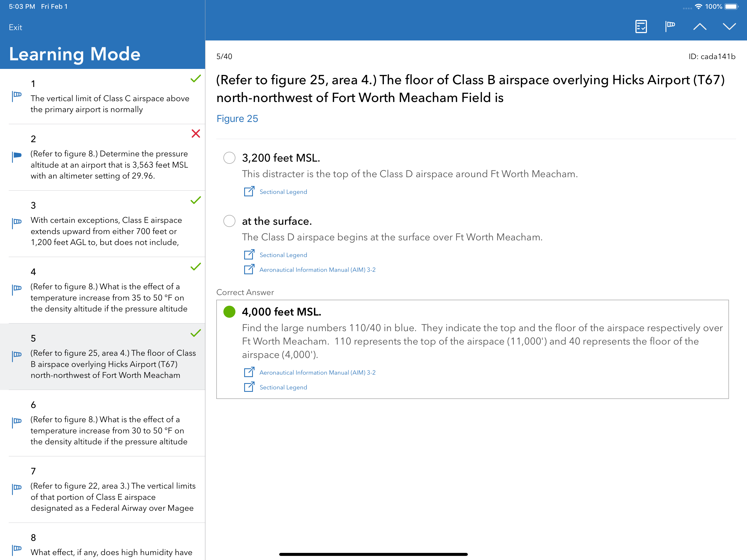The height and width of the screenshot is (560, 747).
Task: Flag the current question using header flag
Action: coord(670,26)
